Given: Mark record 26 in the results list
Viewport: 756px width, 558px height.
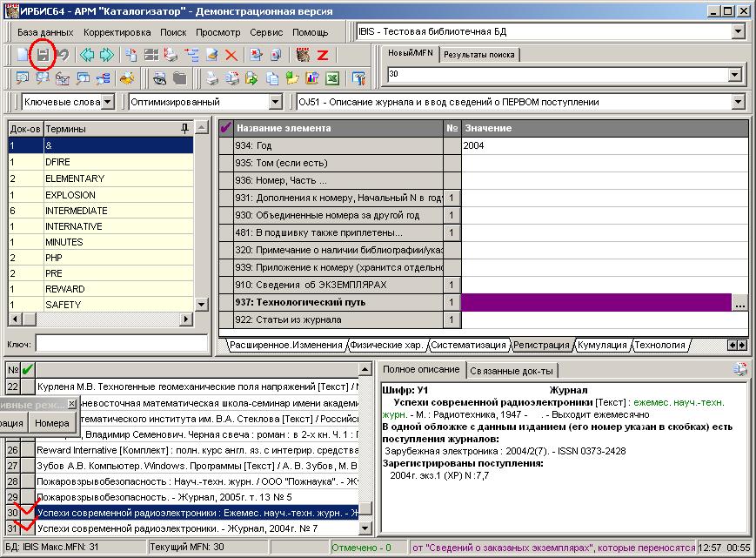Looking at the screenshot, I should point(28,450).
